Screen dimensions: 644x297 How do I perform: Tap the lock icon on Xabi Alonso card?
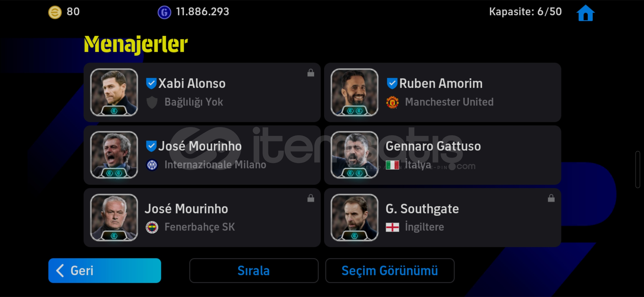pyautogui.click(x=311, y=73)
